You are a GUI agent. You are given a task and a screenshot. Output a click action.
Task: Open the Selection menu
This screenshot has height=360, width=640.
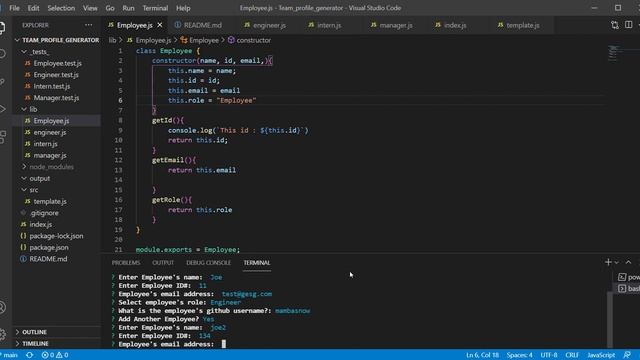(61, 8)
